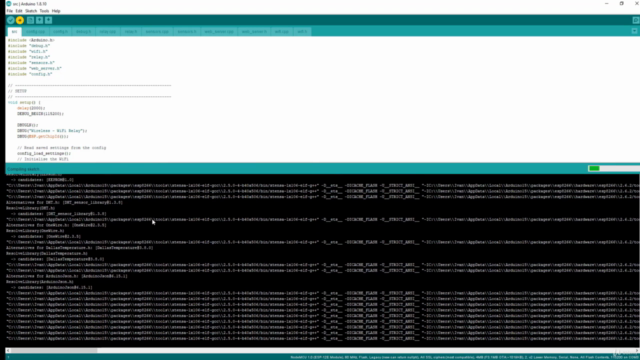
Task: Click 'Alternatives for OneWire.h' console line
Action: tap(56, 225)
